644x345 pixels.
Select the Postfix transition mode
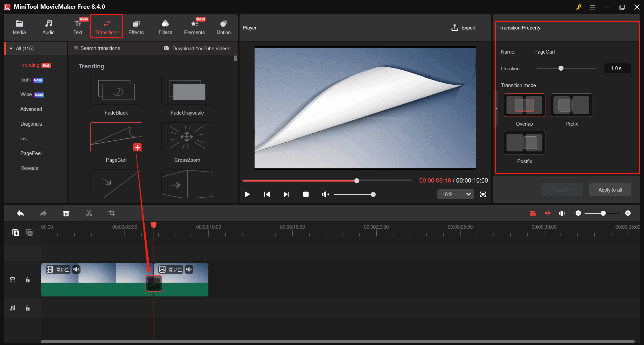[x=524, y=143]
